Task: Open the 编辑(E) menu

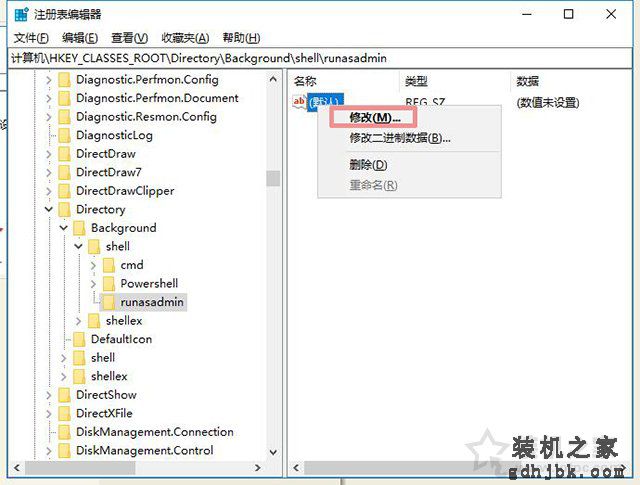Action: (x=80, y=38)
